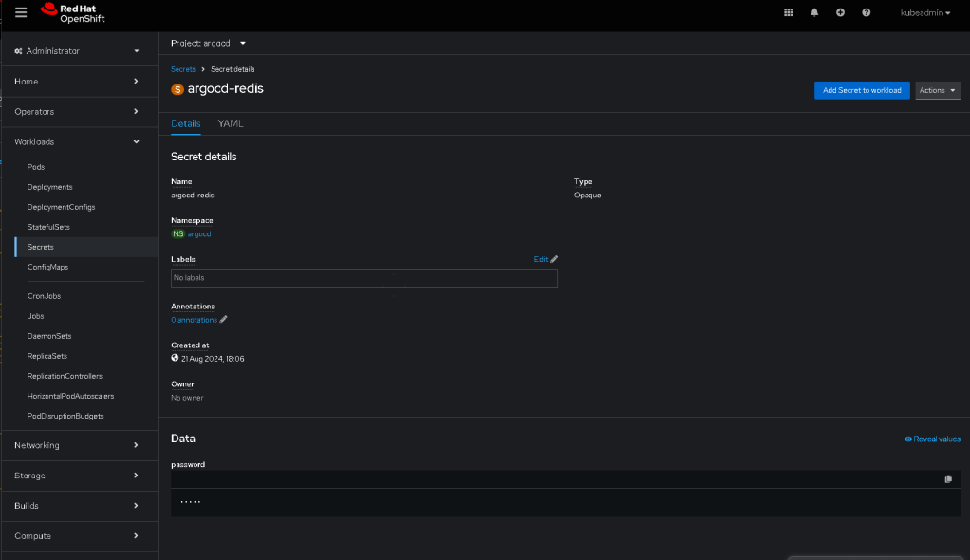This screenshot has width=970, height=560.
Task: Expand the Home navigation section
Action: click(77, 81)
